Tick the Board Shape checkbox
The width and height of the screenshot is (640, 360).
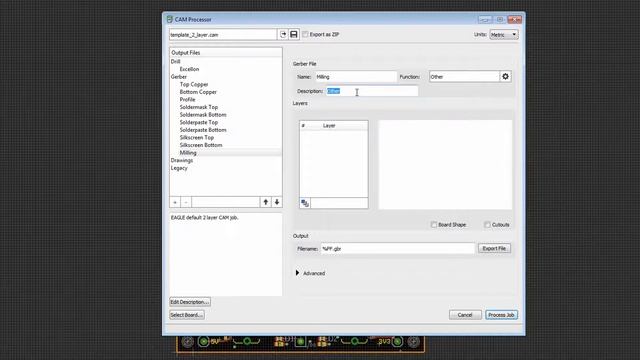pyautogui.click(x=434, y=225)
